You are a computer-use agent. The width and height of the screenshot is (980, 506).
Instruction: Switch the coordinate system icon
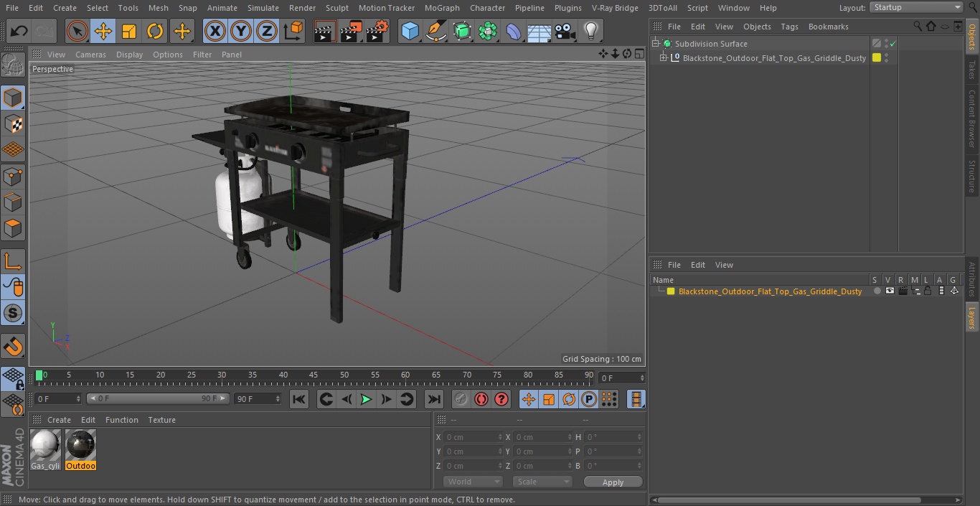pos(293,31)
